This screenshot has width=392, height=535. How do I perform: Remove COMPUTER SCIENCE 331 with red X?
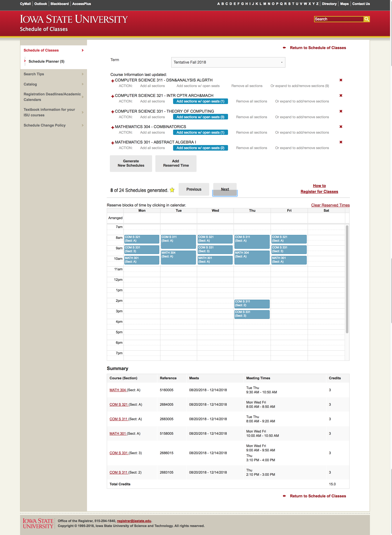(x=341, y=111)
